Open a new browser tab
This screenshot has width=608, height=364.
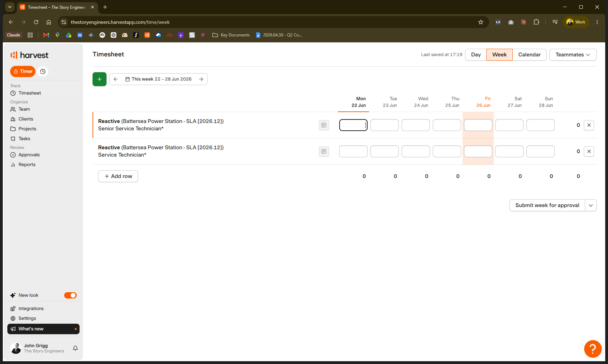(x=105, y=7)
